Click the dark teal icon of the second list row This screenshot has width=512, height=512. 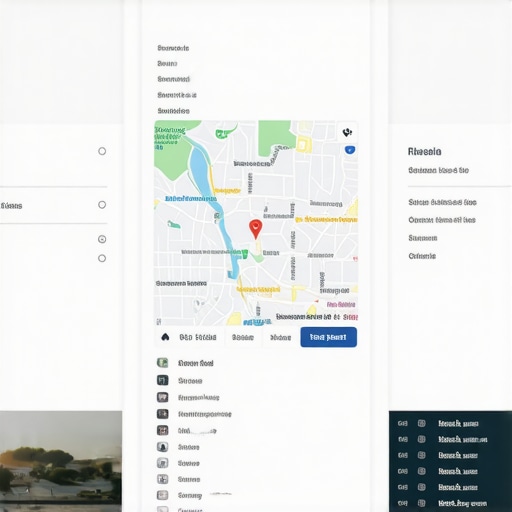point(162,380)
